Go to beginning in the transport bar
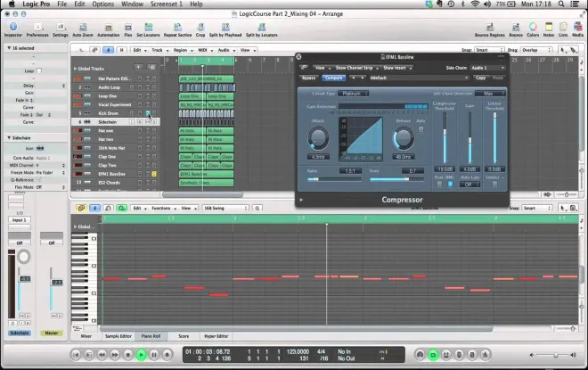 (x=76, y=355)
